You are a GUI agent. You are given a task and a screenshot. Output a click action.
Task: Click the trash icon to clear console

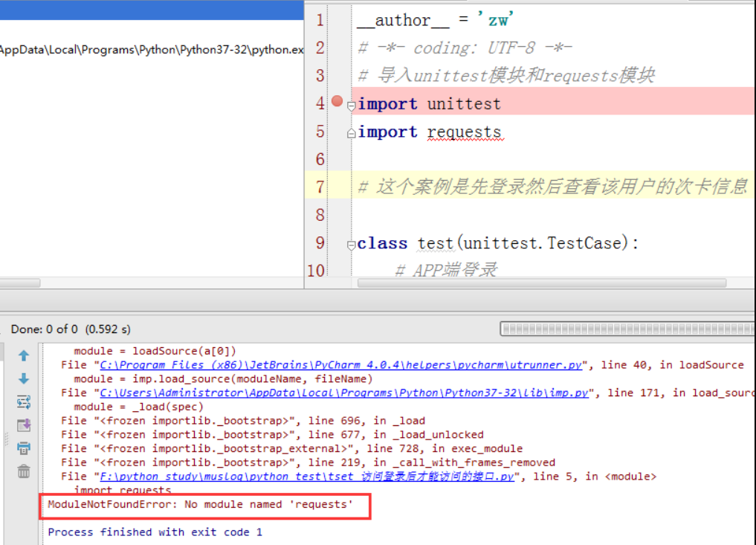pyautogui.click(x=24, y=471)
